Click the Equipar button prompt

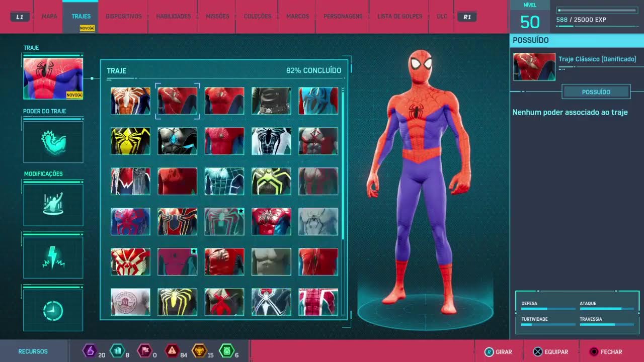pyautogui.click(x=550, y=352)
